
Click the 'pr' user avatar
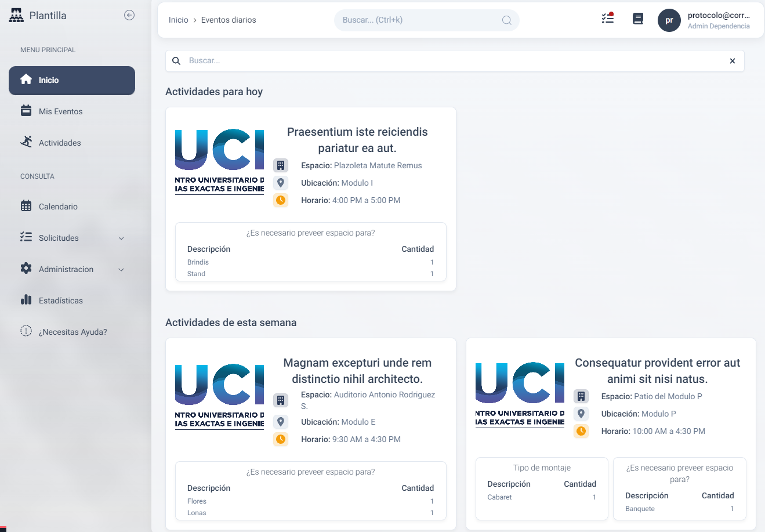(669, 20)
